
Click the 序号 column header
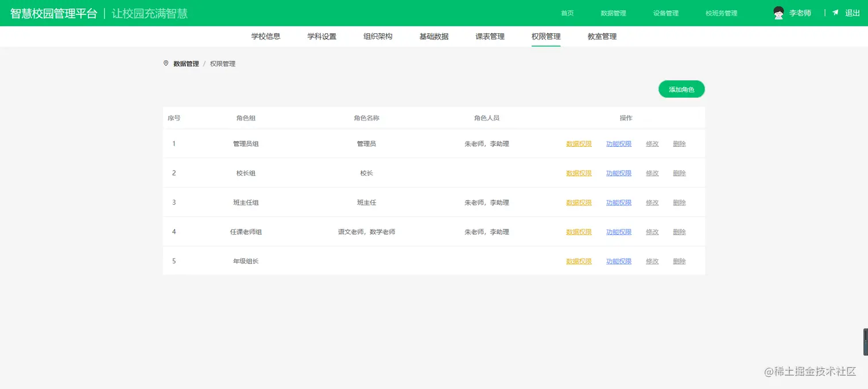[x=174, y=118]
